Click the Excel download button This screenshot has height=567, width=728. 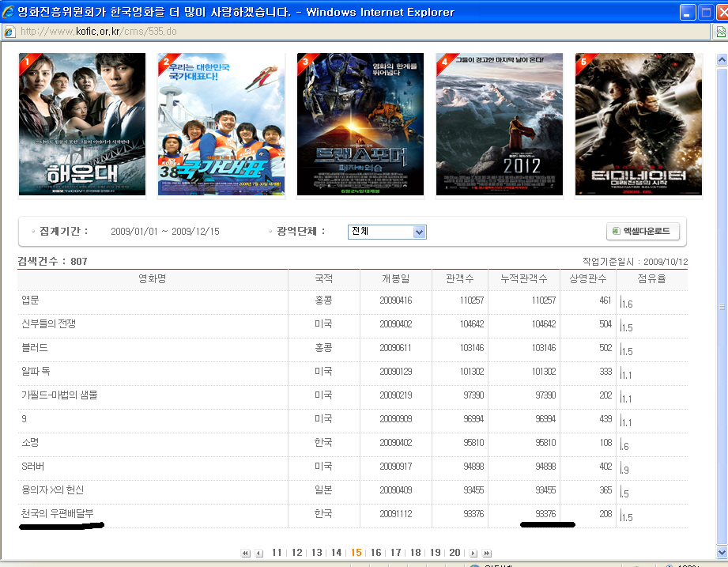coord(643,231)
